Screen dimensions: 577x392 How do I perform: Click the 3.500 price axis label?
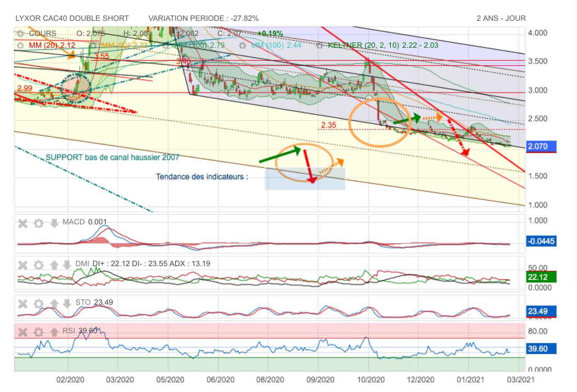tap(538, 61)
